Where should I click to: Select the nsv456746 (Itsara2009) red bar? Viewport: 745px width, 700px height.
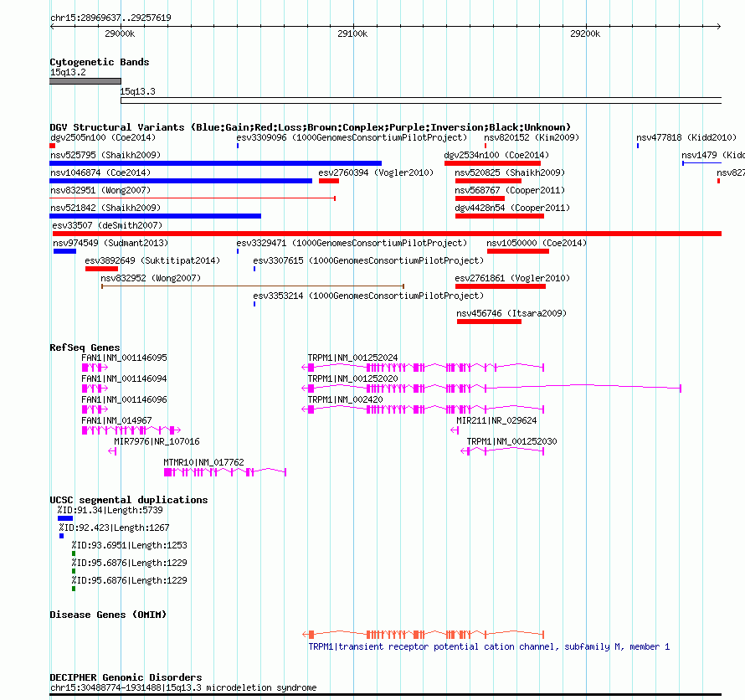(489, 322)
